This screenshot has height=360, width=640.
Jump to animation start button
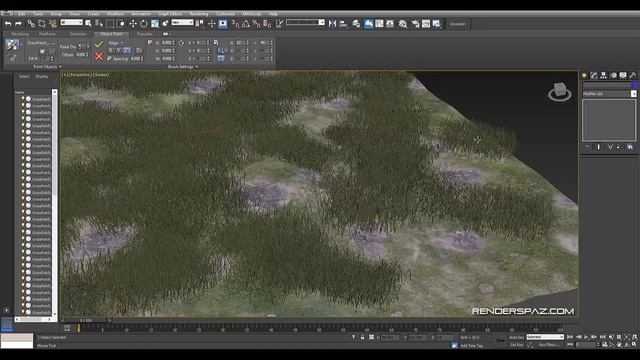570,337
